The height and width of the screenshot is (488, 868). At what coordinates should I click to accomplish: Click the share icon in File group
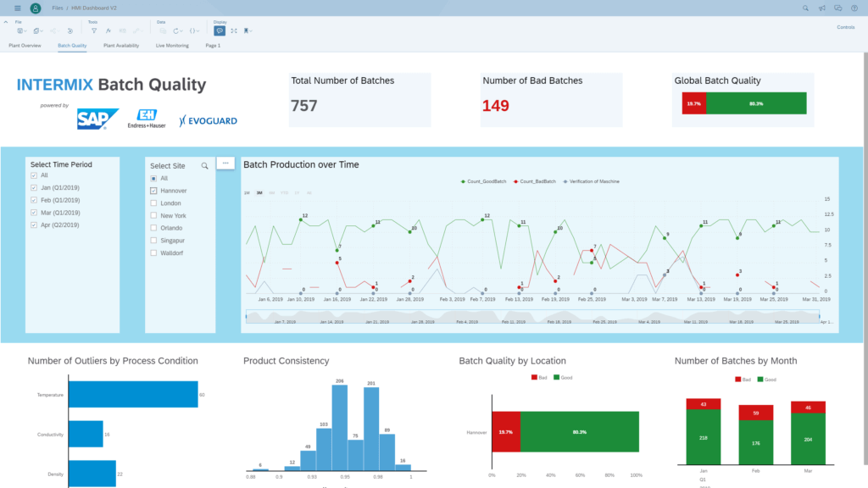click(54, 31)
